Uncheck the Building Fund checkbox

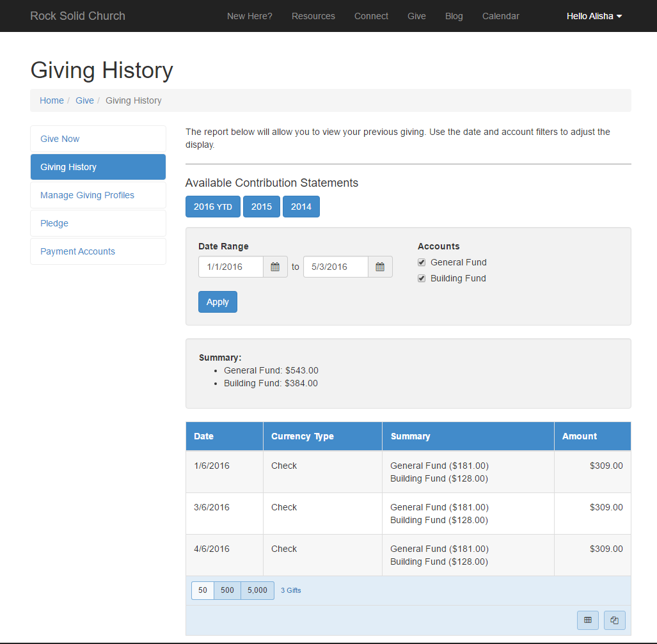coord(422,278)
